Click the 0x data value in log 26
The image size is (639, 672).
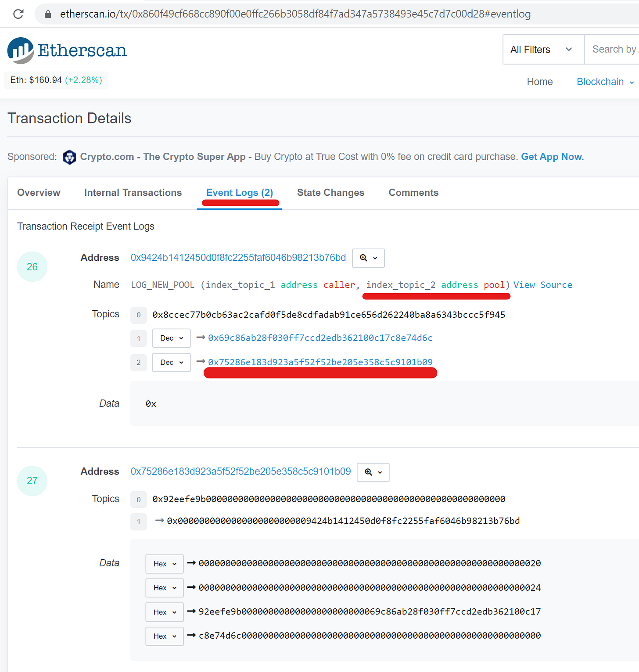tap(151, 404)
